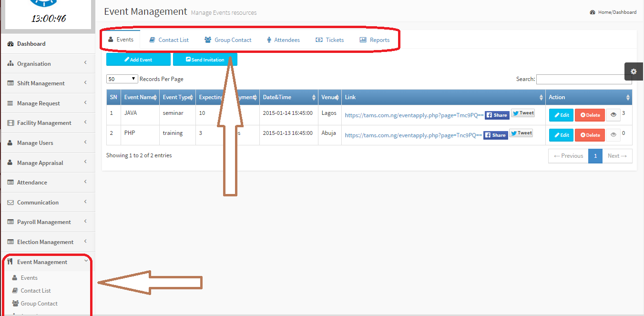644x316 pixels.
Task: Delete the JAVA event
Action: (590, 115)
